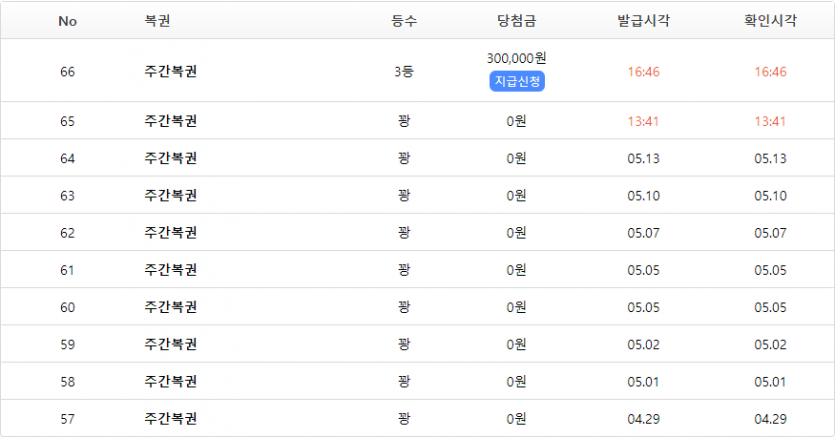Click issue date 05.01 in row 58
Viewport: 835px width, 438px height.
(643, 383)
